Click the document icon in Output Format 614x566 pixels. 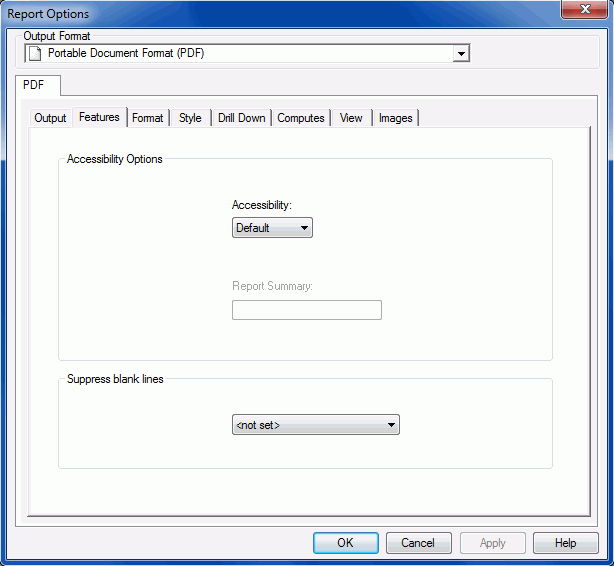pos(35,53)
